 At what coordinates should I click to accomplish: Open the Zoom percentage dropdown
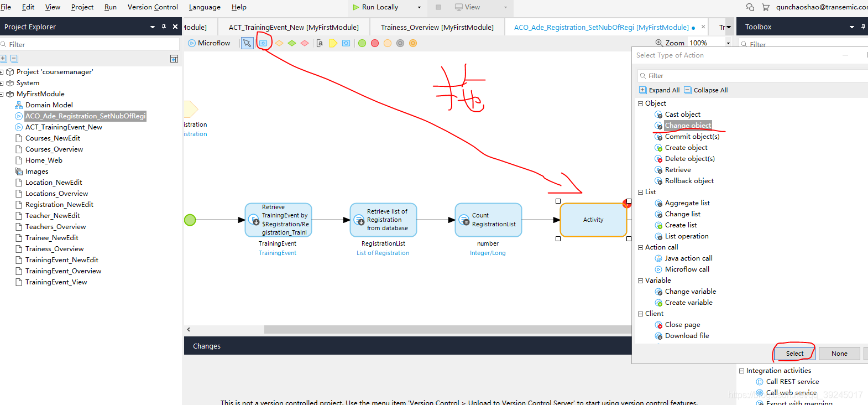[728, 43]
